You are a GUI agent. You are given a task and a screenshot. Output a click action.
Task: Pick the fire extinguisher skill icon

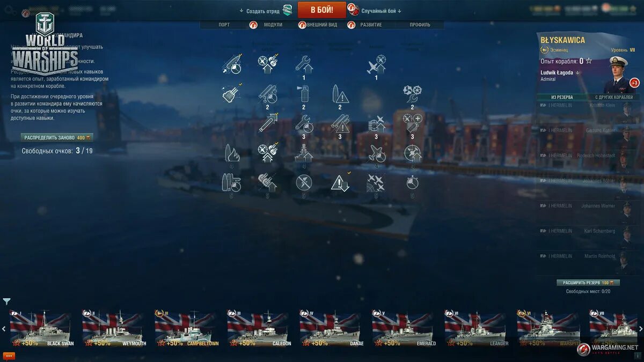point(304,94)
